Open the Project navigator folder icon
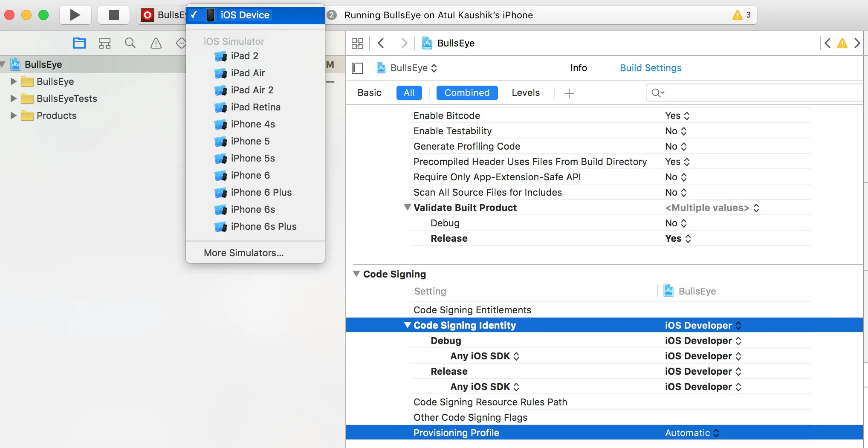This screenshot has height=448, width=868. point(79,43)
